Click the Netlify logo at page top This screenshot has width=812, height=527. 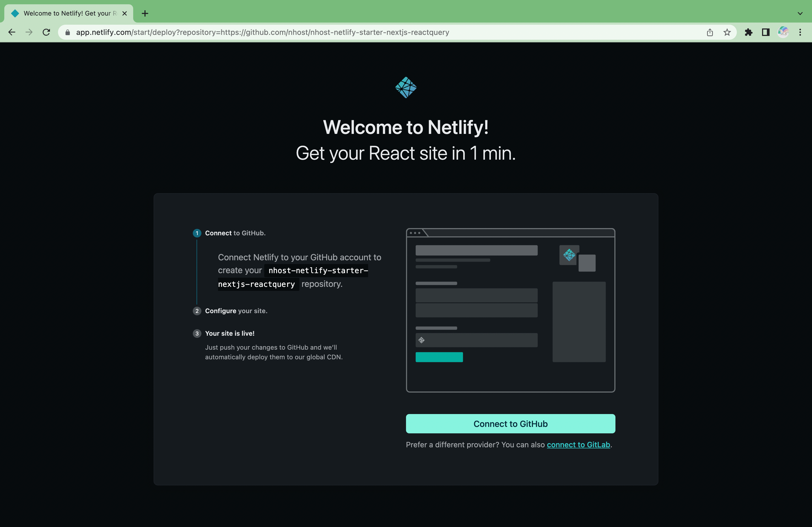click(x=406, y=87)
